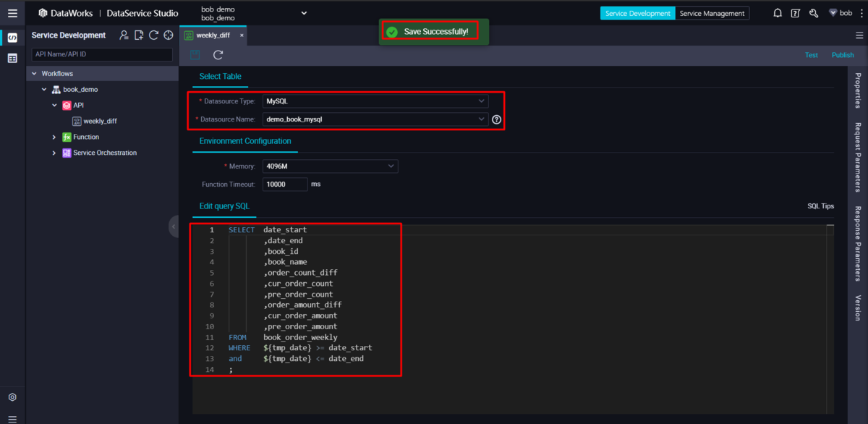Click the save disk icon in editor toolbar
The height and width of the screenshot is (424, 868).
click(x=195, y=55)
